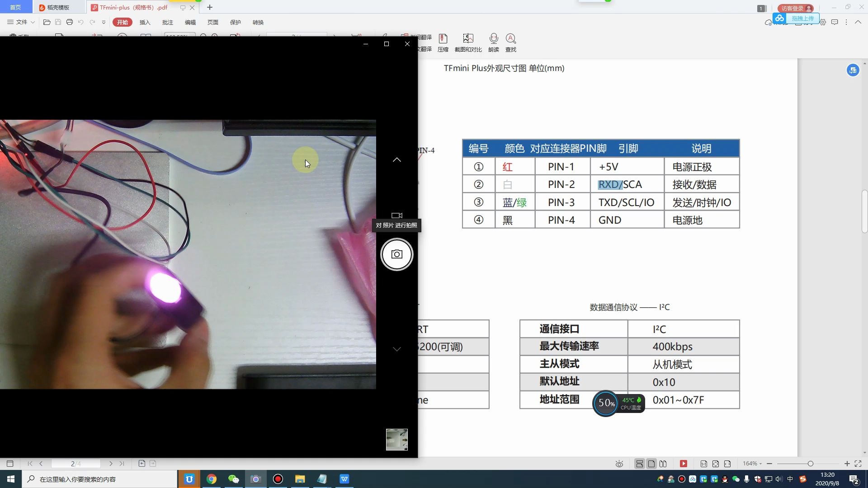The image size is (868, 488).
Task: Open WeChat from the taskbar
Action: click(233, 479)
